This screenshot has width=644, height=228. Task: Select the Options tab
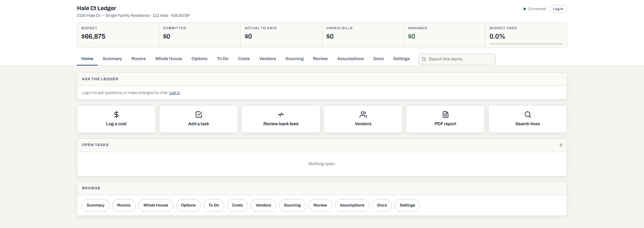point(199,59)
